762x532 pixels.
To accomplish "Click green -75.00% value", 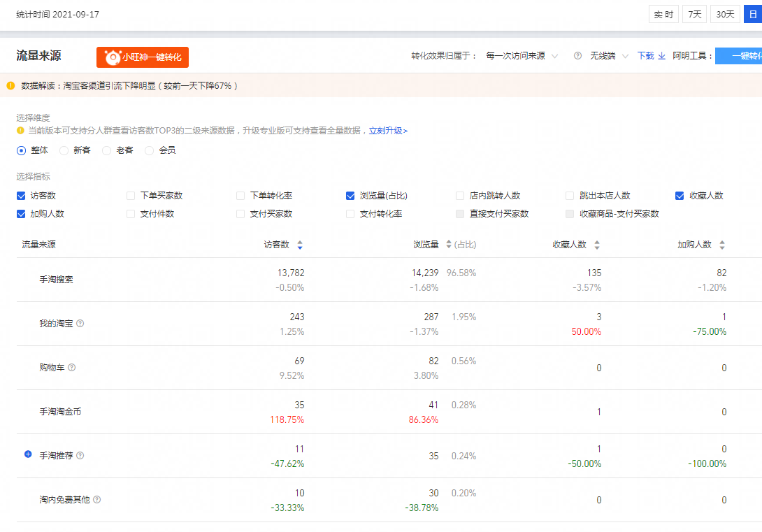I will [x=710, y=332].
